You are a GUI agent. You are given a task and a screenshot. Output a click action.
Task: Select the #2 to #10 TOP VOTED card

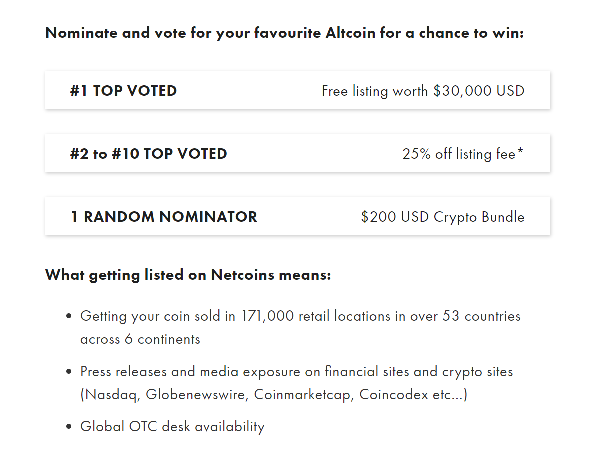(x=298, y=153)
